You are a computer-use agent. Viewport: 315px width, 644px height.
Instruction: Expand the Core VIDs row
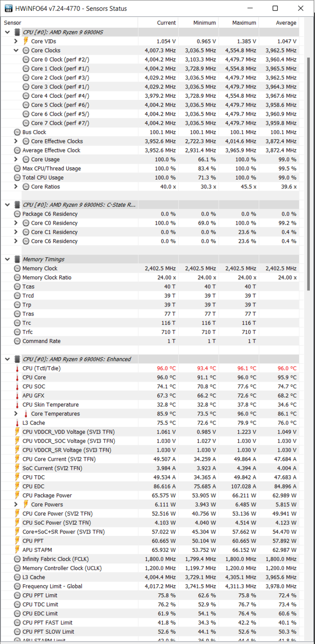pos(16,41)
